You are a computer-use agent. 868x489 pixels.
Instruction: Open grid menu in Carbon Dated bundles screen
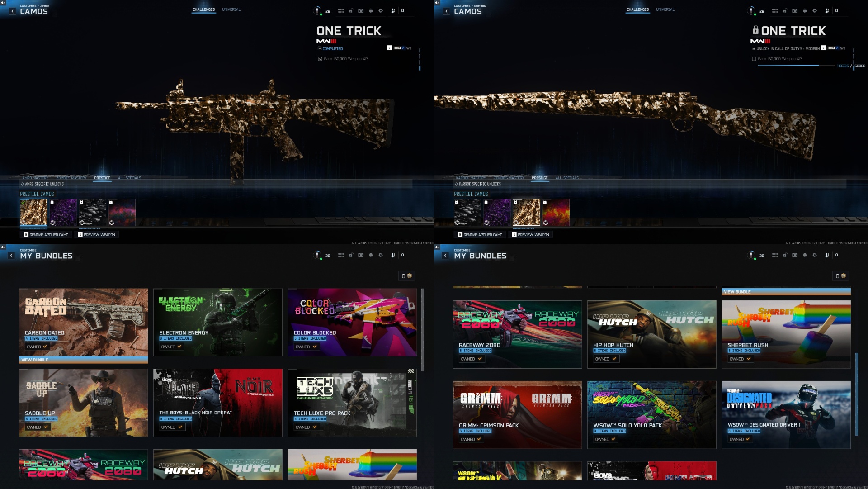click(x=341, y=255)
